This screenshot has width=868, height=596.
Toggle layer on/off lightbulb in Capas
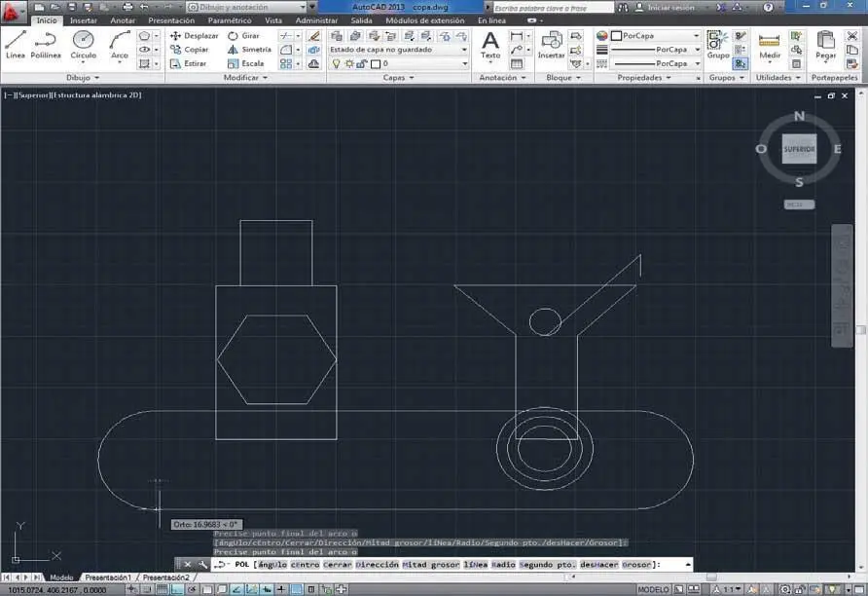click(x=336, y=63)
